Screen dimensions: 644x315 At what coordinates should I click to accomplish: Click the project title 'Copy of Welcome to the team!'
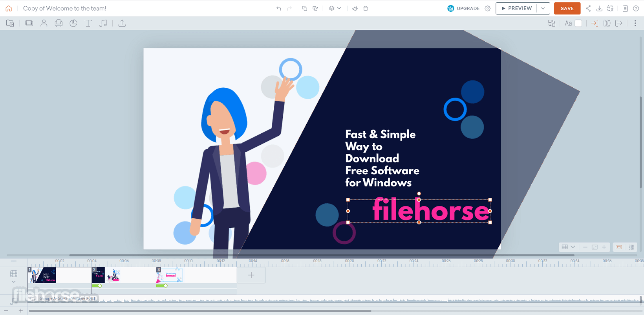65,8
